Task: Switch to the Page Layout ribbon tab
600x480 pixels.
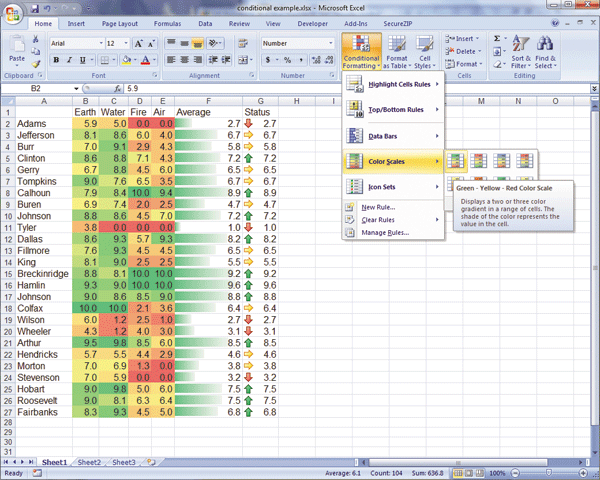Action: pos(120,22)
